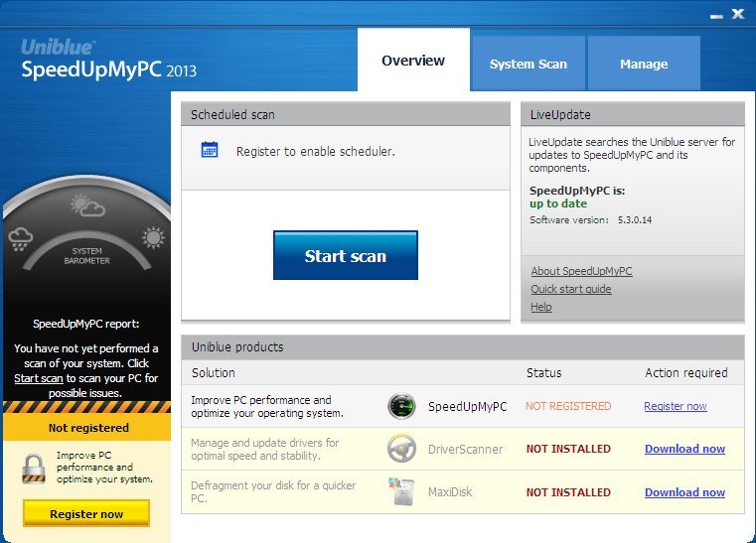Click the 'LiveUpdate' panel header

click(x=633, y=114)
